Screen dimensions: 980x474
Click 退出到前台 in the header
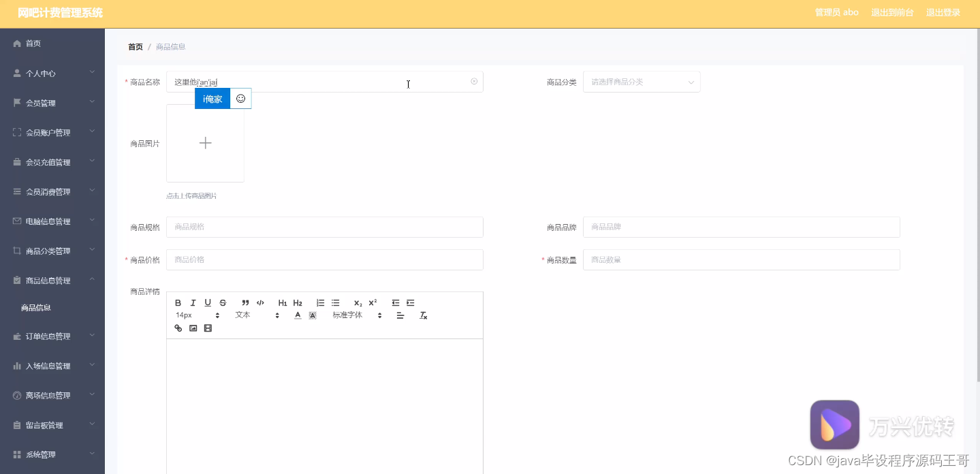pos(892,12)
